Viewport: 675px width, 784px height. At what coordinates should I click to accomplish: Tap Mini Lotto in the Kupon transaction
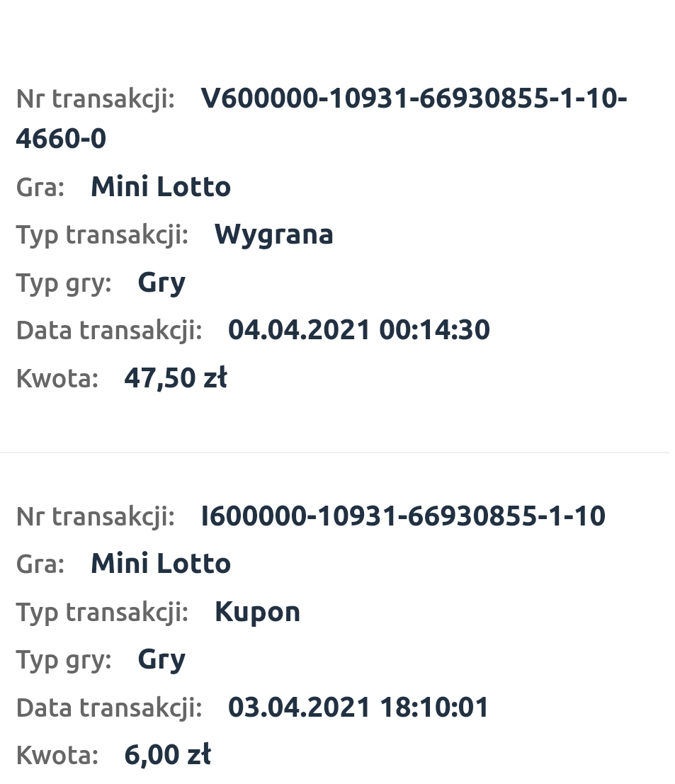[x=161, y=564]
